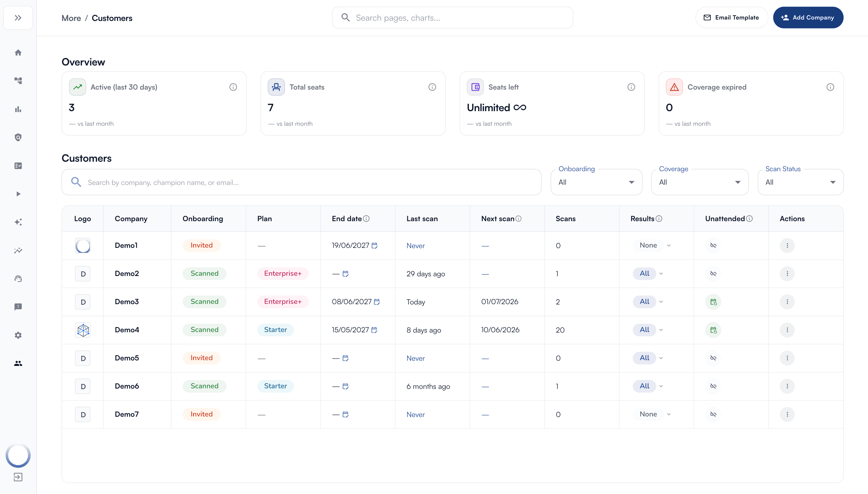Open the Coverage filter dropdown

[x=700, y=182]
